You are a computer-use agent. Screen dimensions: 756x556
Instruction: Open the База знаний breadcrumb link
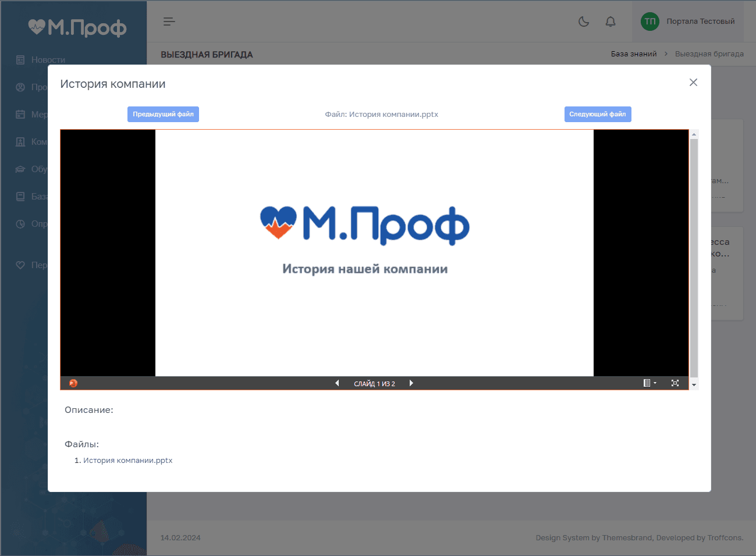coord(634,54)
